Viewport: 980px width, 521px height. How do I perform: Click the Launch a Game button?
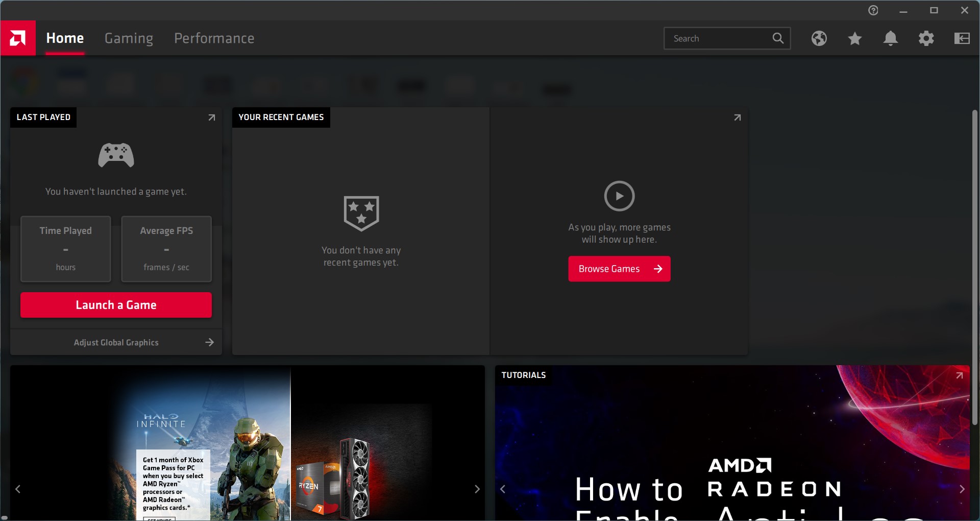coord(116,304)
